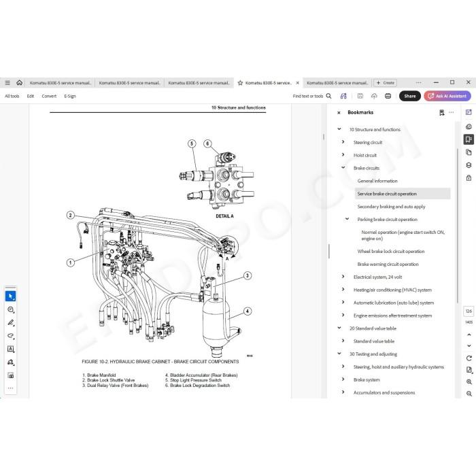Click the Create new tab button
This screenshot has height=476, width=476.
[x=386, y=83]
